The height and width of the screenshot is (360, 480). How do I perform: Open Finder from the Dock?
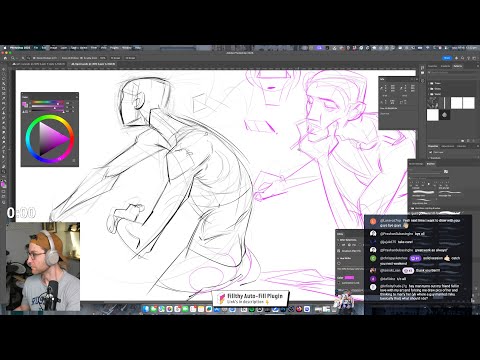click(146, 309)
